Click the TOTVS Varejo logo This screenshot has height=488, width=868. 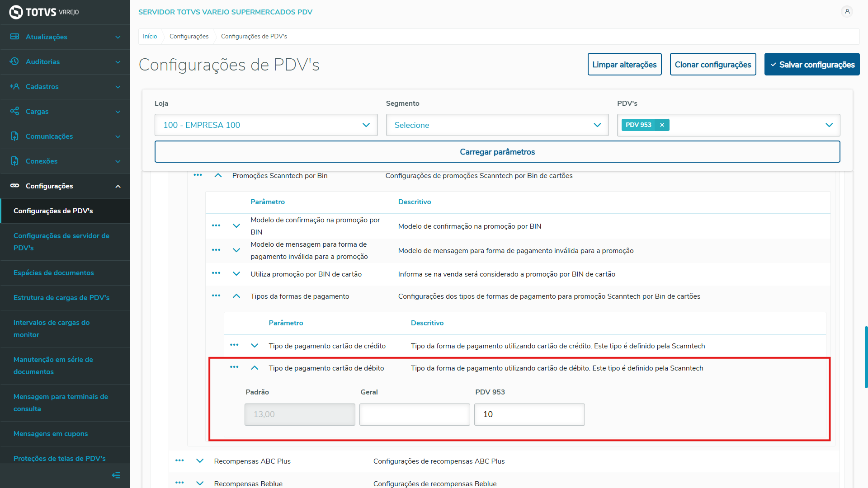pyautogui.click(x=43, y=12)
